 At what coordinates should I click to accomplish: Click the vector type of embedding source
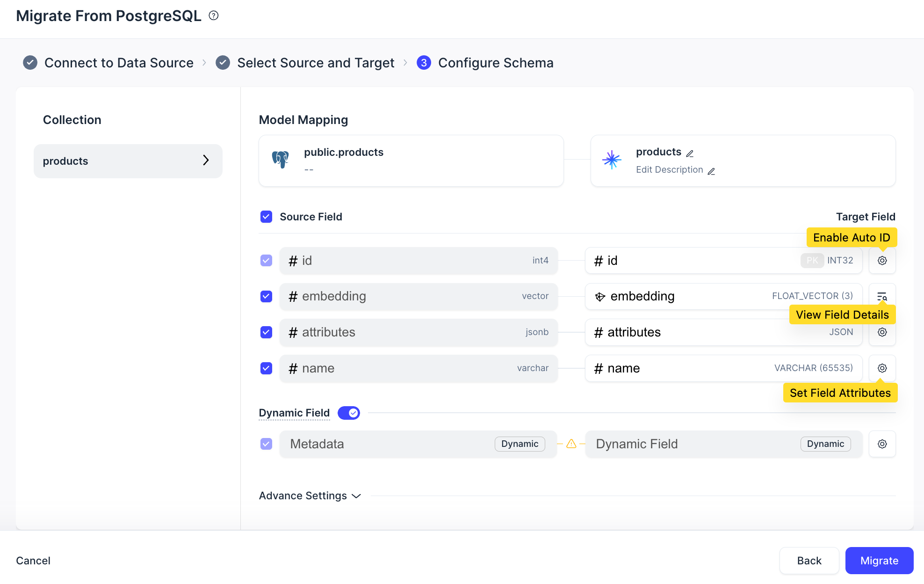[535, 296]
